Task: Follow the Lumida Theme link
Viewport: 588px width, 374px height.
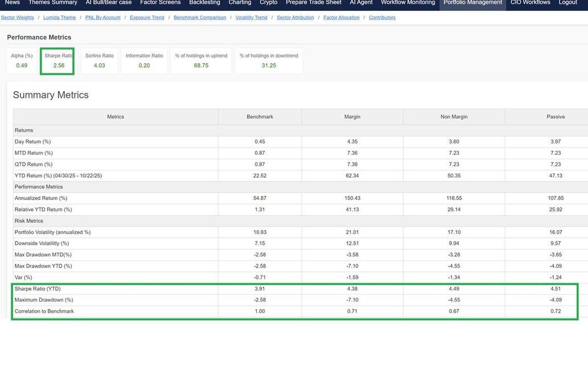Action: point(59,18)
